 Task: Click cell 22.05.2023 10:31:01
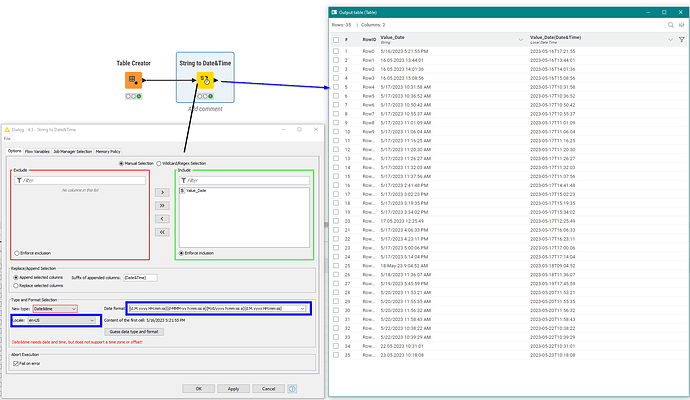coord(402,346)
